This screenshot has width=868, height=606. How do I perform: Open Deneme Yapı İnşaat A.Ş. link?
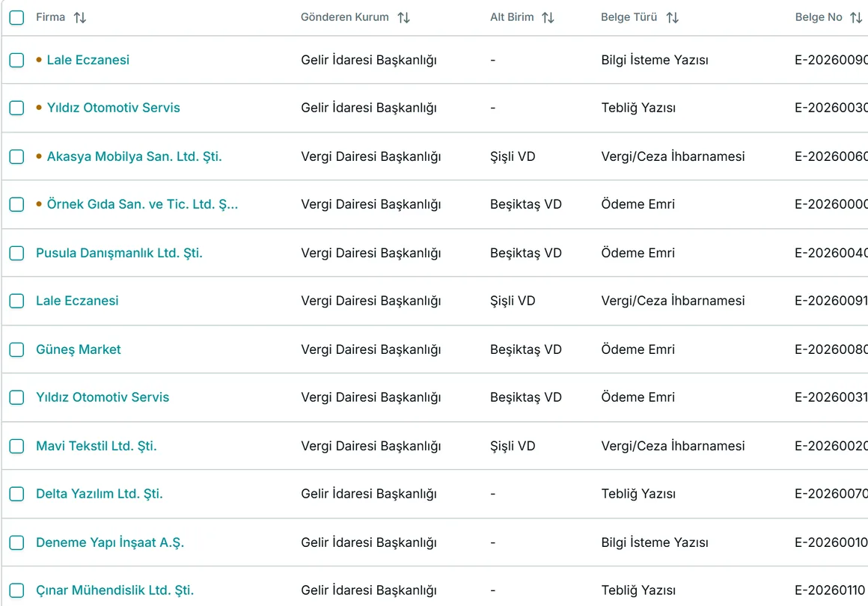coord(109,542)
